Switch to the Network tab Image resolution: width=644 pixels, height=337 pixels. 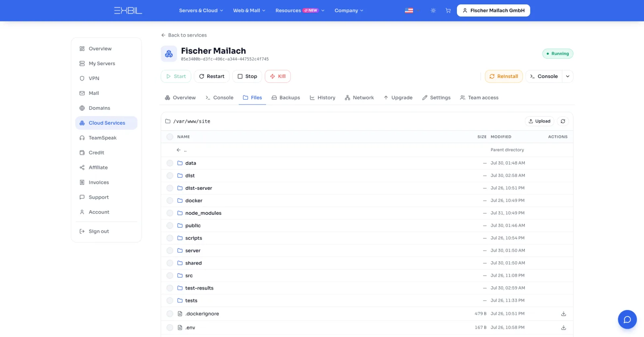(x=359, y=98)
